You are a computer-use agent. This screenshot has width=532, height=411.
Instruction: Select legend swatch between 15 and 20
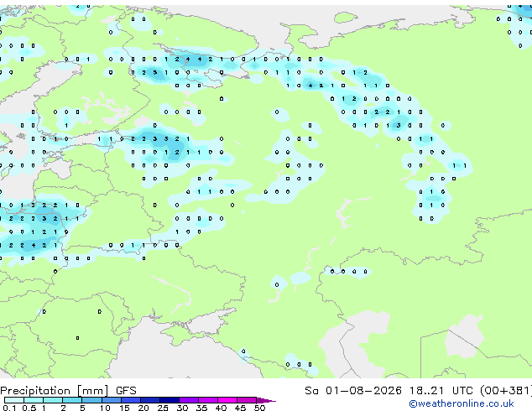coord(131,400)
